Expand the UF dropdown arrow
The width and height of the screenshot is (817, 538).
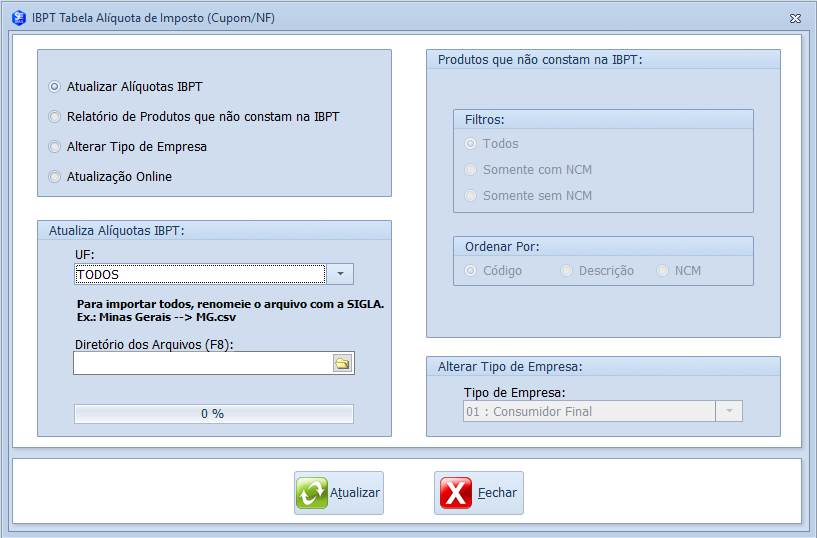340,274
